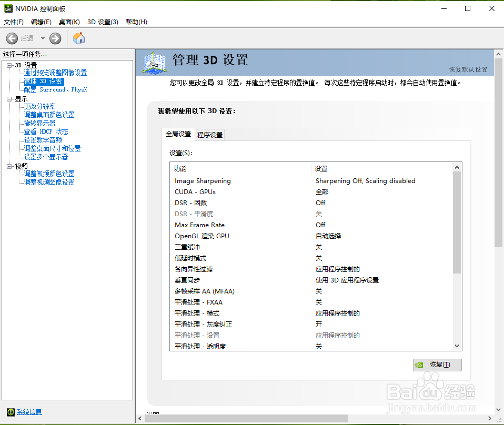Minimize the NVIDIA control panel window
Screen dimensions: 504x425
pos(444,9)
